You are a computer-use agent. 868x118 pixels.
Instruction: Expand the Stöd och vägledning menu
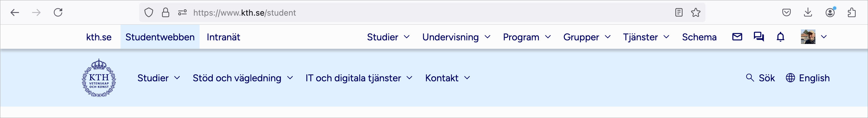pos(243,78)
